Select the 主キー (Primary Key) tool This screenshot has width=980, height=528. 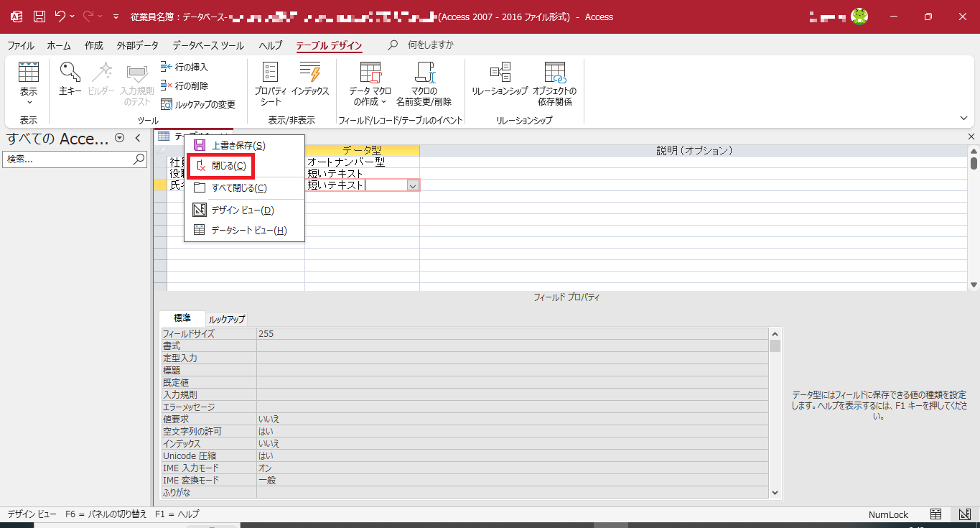coord(69,78)
